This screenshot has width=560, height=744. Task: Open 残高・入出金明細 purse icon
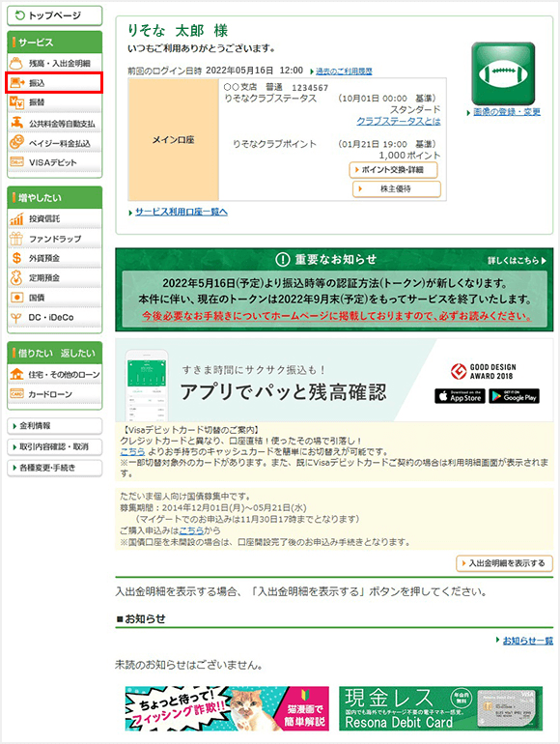[x=16, y=63]
